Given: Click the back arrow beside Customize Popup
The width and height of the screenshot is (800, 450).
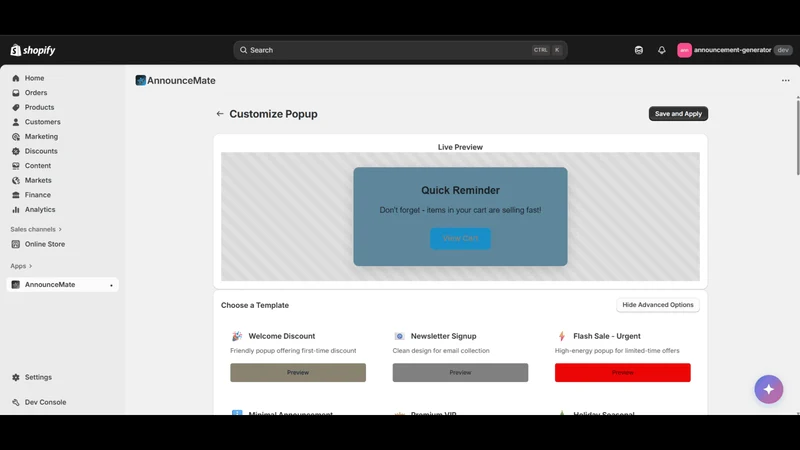Looking at the screenshot, I should (220, 114).
